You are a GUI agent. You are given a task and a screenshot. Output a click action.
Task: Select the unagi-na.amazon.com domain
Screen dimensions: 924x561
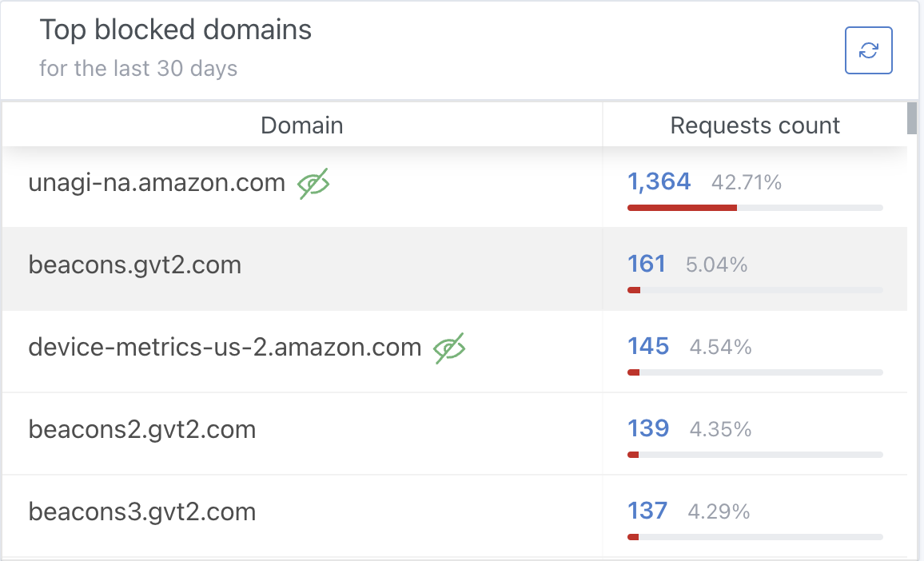(x=157, y=183)
